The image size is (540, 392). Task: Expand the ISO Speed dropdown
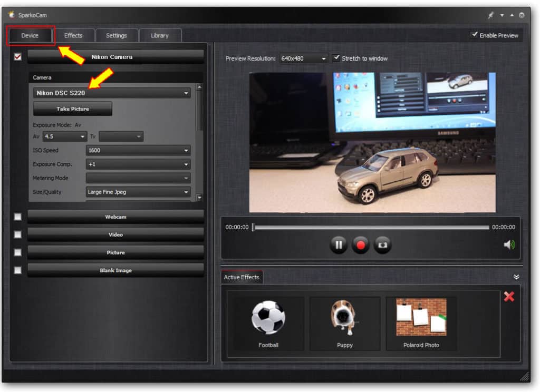coord(138,150)
